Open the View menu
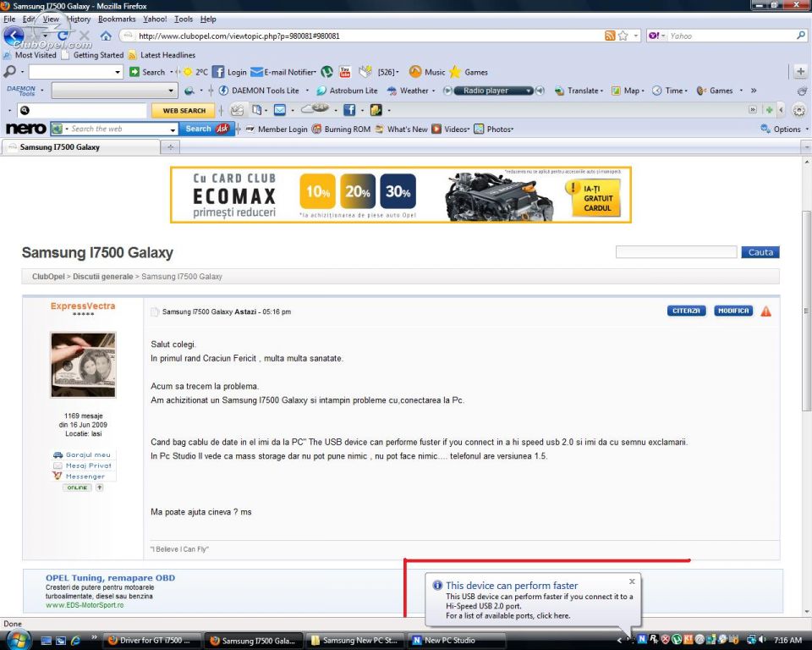The width and height of the screenshot is (812, 650). (51, 19)
